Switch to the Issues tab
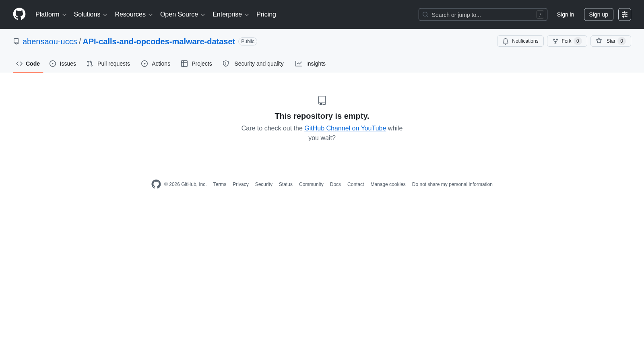644x345 pixels. (x=63, y=64)
